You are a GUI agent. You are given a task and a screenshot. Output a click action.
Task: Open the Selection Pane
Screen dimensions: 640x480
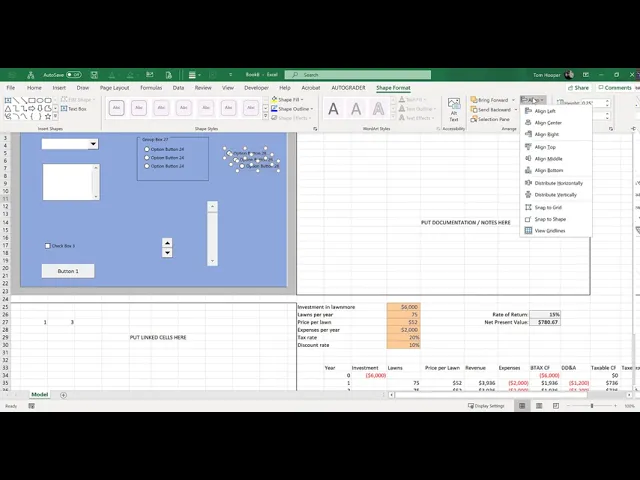click(x=490, y=119)
